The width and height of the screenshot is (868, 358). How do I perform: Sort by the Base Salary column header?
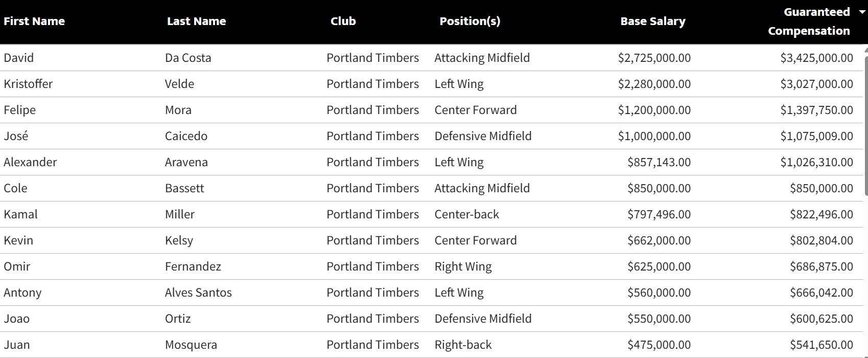tap(653, 21)
